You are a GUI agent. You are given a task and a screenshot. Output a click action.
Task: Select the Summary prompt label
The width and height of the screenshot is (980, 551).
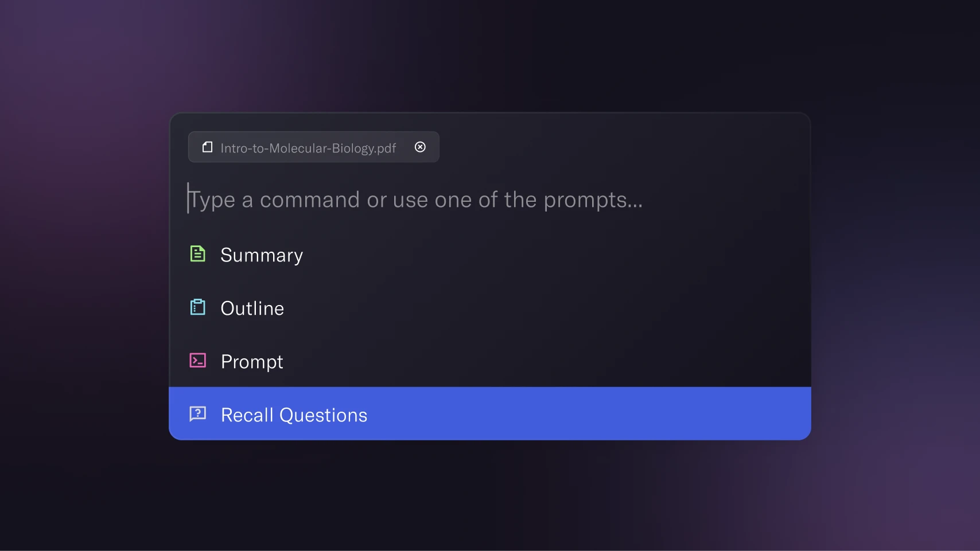(x=262, y=255)
